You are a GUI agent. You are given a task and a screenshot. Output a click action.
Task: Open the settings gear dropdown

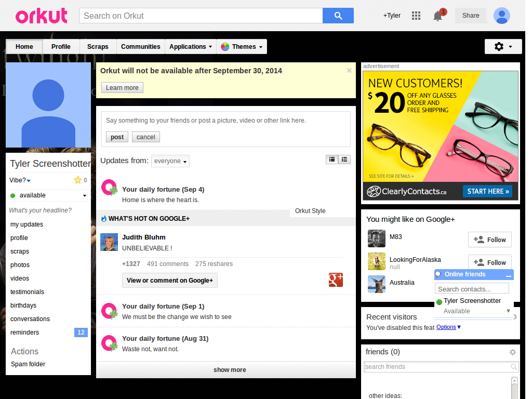(503, 46)
